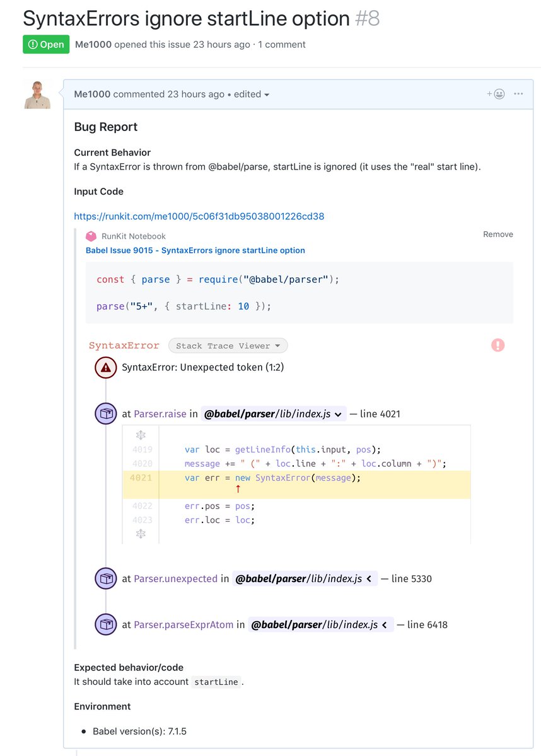Click line number 4022 in gutter
Screen dimensions: 541x756
pyautogui.click(x=142, y=506)
